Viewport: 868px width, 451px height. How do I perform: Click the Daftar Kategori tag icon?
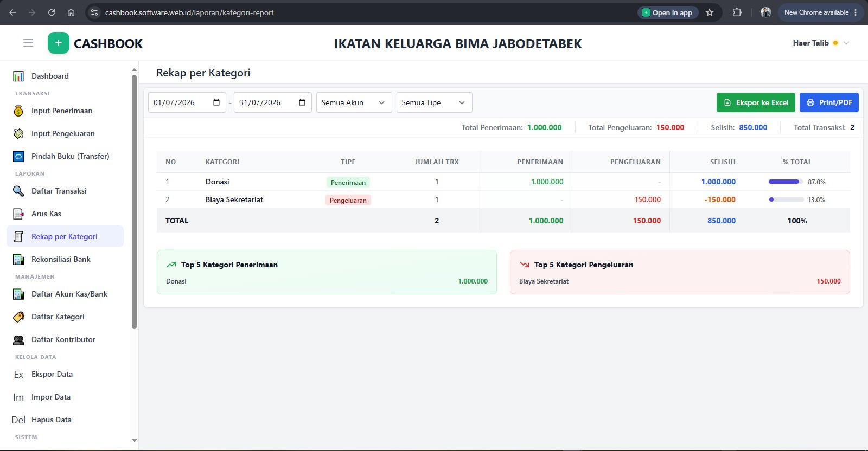(x=18, y=317)
